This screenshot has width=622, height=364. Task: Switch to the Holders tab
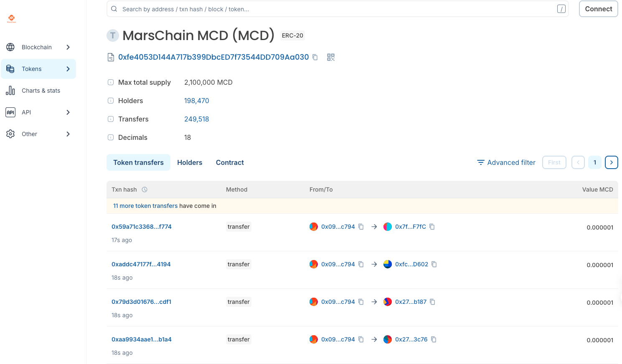(190, 162)
